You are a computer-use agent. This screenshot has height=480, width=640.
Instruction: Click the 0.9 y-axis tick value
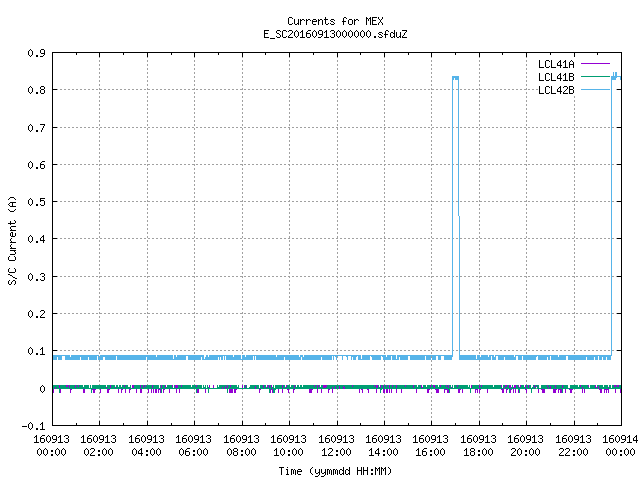pyautogui.click(x=36, y=53)
